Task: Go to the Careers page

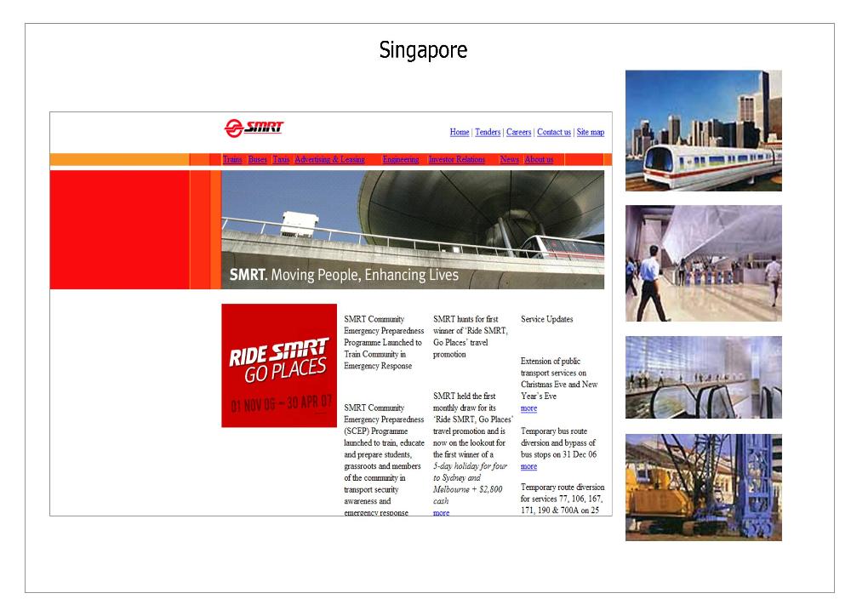Action: coord(518,132)
